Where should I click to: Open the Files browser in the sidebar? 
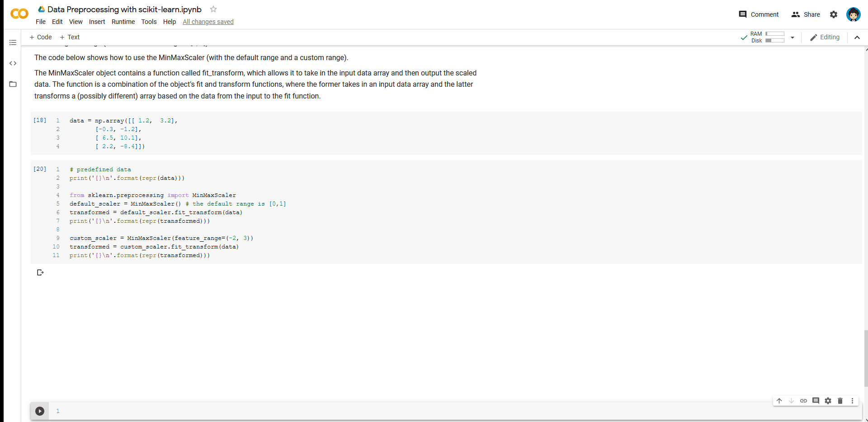click(13, 84)
